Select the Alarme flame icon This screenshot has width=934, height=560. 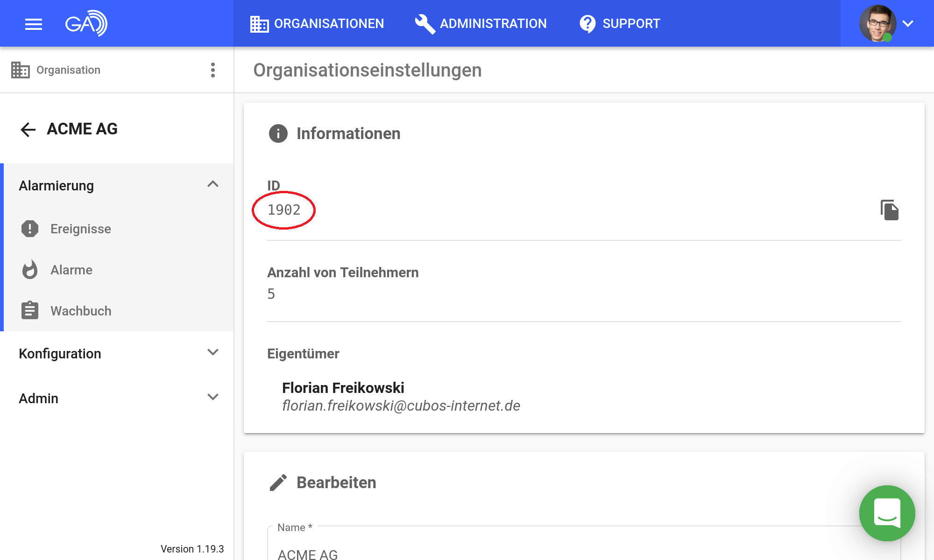(x=29, y=269)
